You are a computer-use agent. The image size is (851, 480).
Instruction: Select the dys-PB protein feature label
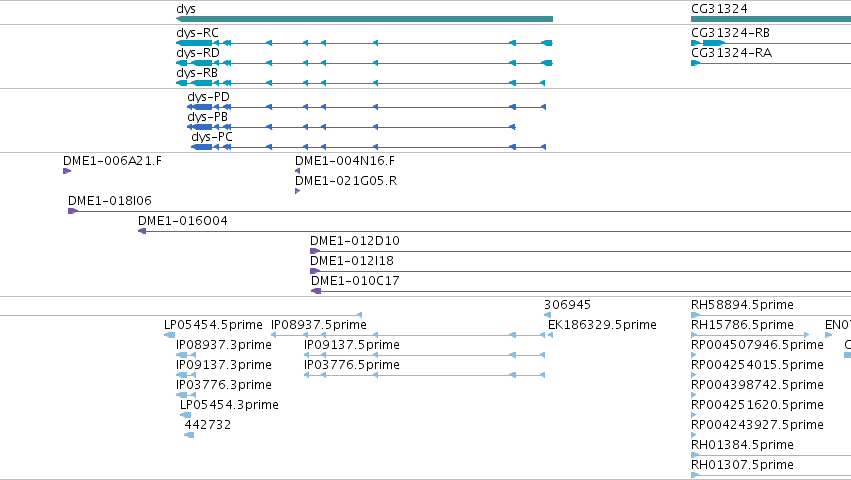click(207, 117)
